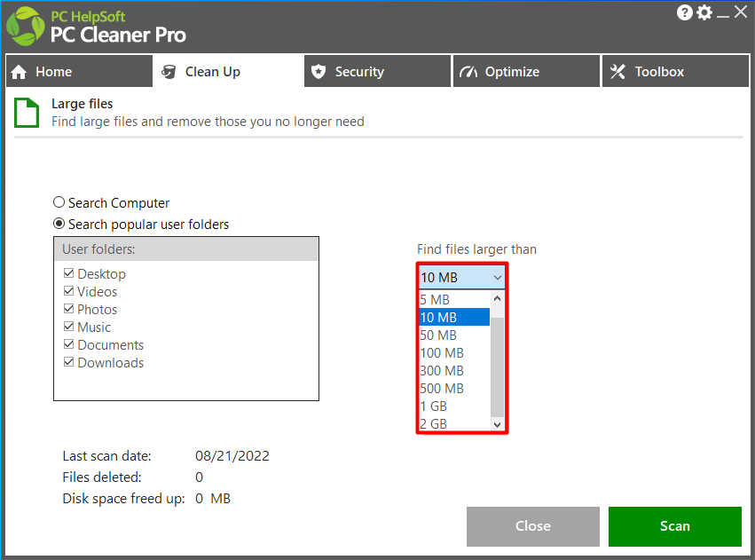Click the last scan date 08/21/2022
Viewport: 755px width, 560px height.
click(232, 456)
